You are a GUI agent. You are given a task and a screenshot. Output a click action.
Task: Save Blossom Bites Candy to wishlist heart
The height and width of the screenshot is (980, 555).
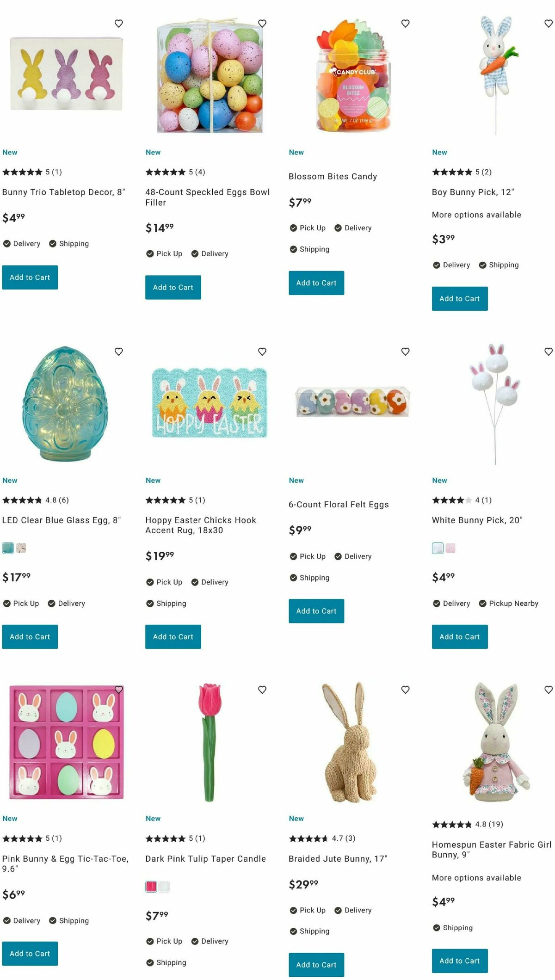pyautogui.click(x=406, y=23)
